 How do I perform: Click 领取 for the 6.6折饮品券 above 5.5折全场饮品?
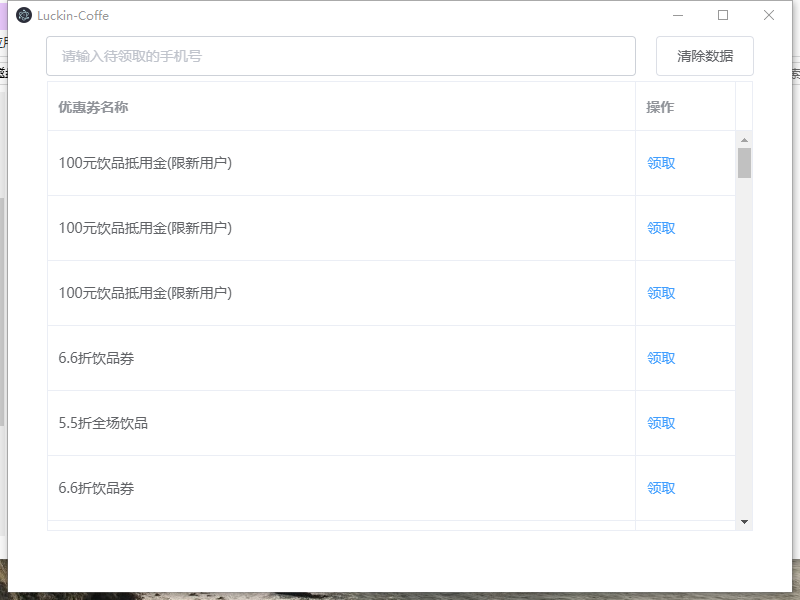[x=661, y=358]
